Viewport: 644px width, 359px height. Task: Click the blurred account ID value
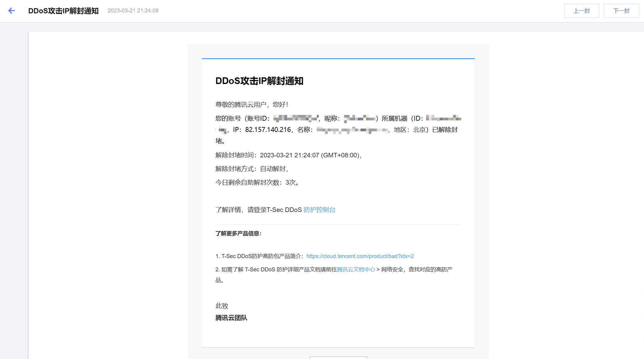click(x=296, y=118)
